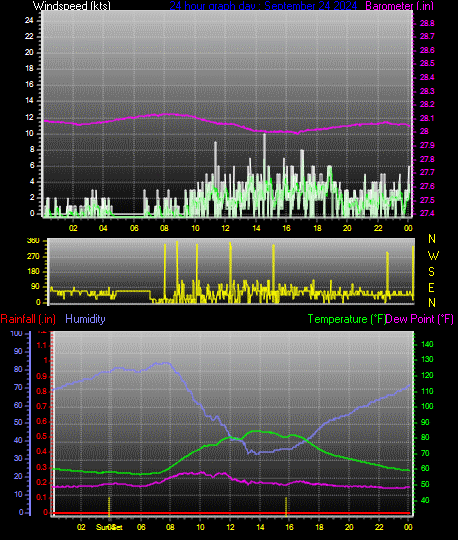Click the "W" compass direction label

point(433,256)
